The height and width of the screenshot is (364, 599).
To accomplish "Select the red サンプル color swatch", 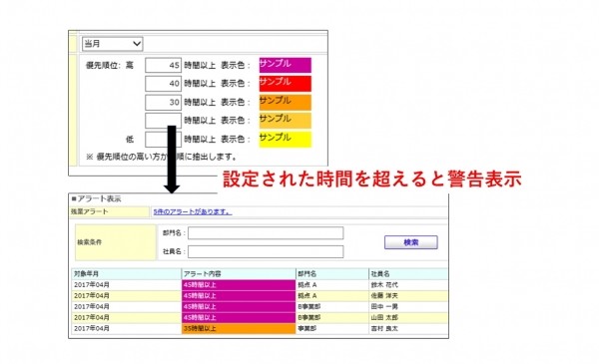I will pos(285,84).
